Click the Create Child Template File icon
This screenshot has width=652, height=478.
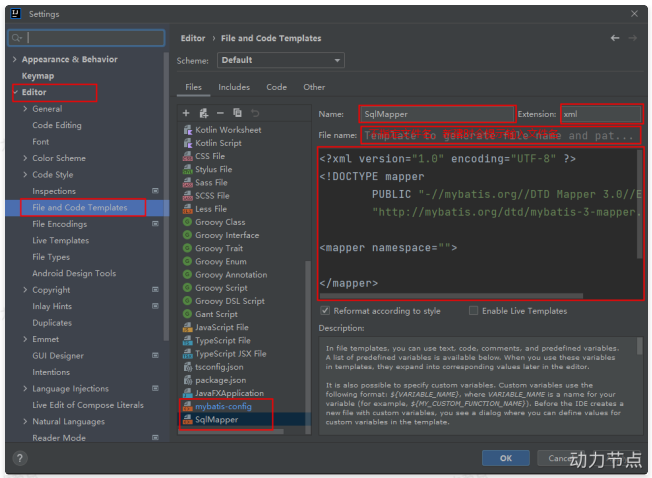pyautogui.click(x=203, y=113)
